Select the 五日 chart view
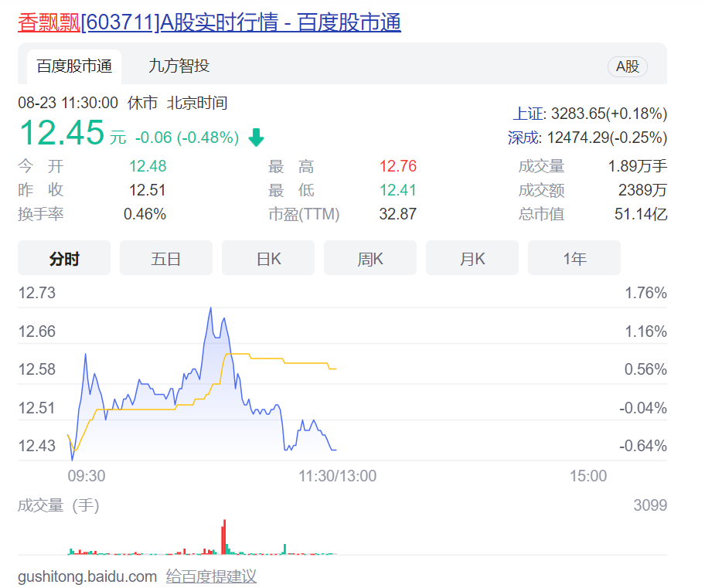Viewport: 705px width, 588px height. pyautogui.click(x=166, y=258)
